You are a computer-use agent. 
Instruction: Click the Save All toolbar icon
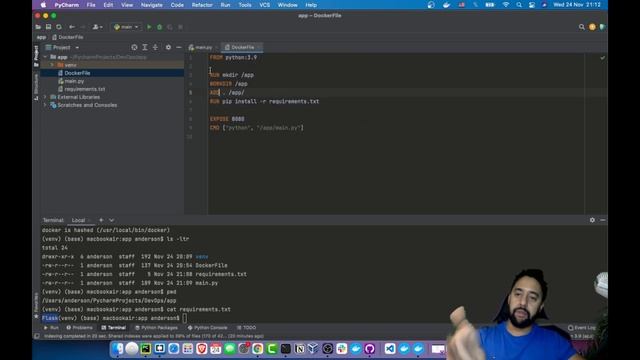point(48,27)
